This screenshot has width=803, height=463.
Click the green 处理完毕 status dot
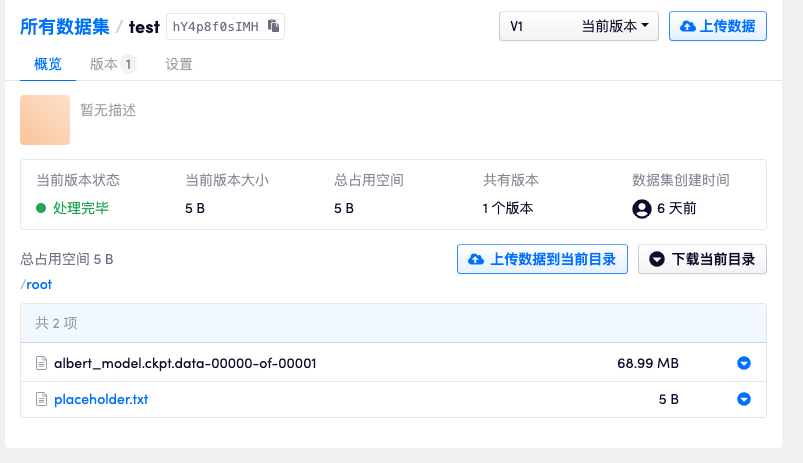(x=41, y=209)
